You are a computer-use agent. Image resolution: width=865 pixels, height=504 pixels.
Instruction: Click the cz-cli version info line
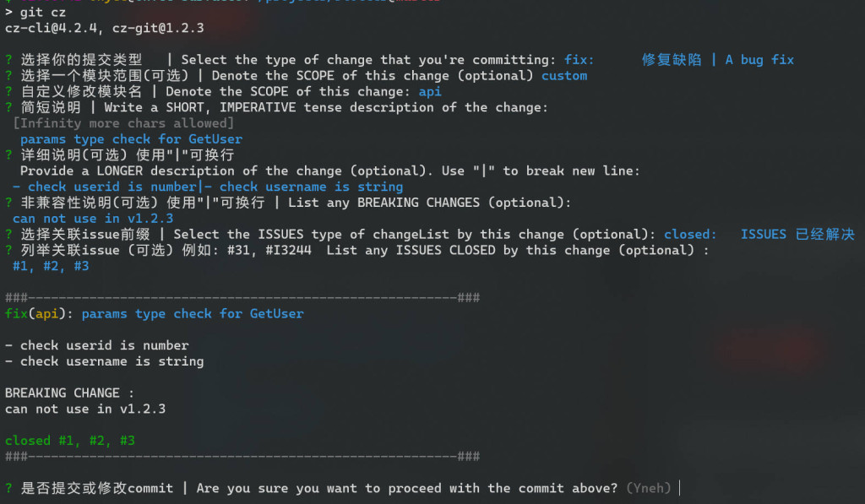104,28
